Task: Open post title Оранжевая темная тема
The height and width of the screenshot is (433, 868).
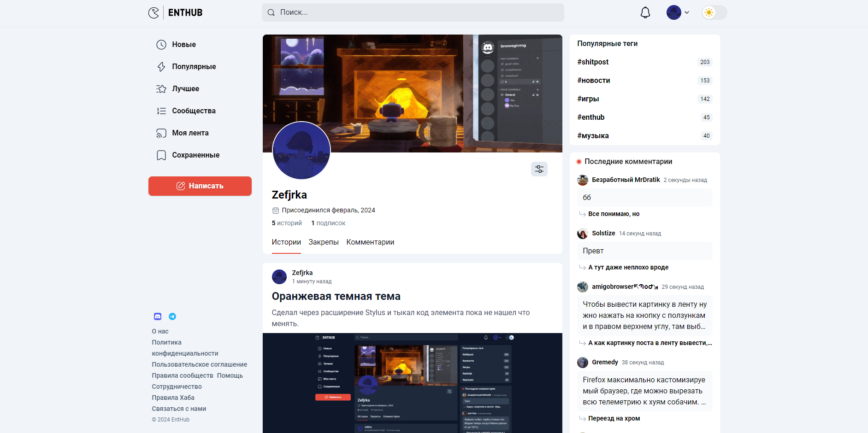Action: pos(336,296)
